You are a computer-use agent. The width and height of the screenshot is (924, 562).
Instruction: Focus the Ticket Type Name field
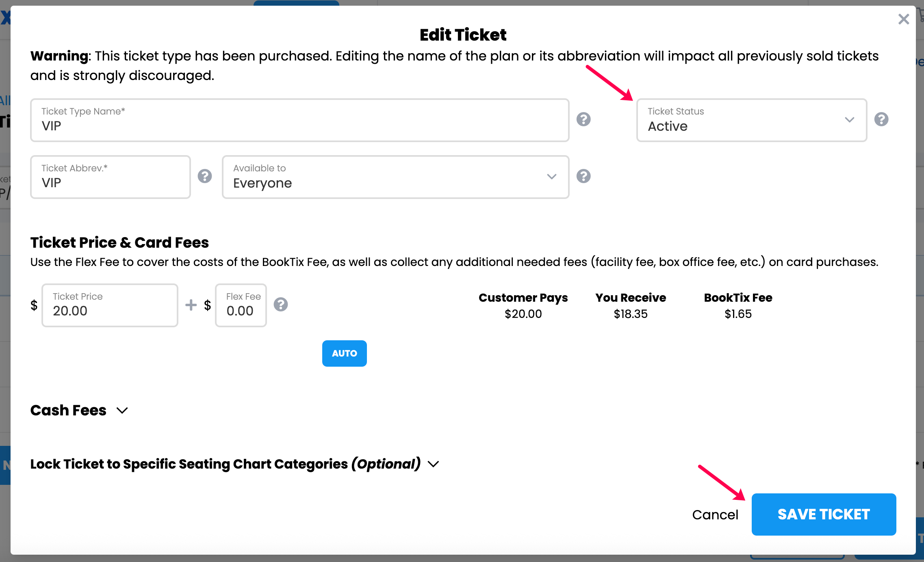point(300,120)
